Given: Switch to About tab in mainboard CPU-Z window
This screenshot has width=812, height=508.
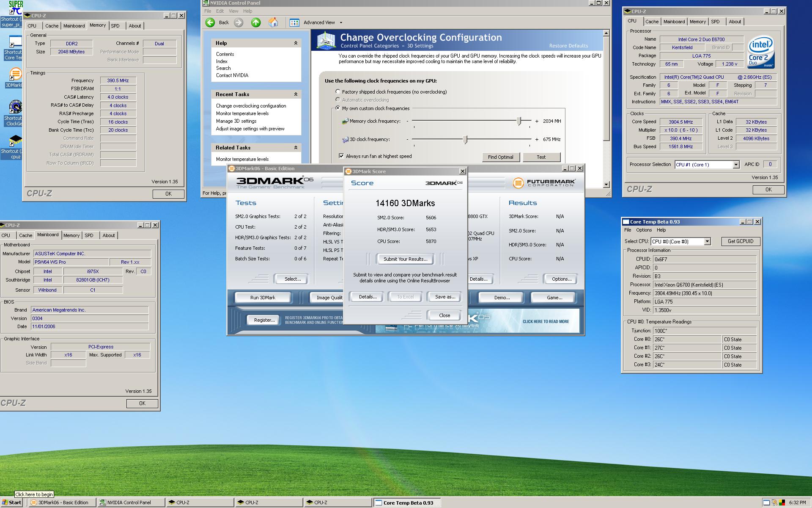Looking at the screenshot, I should [x=109, y=235].
